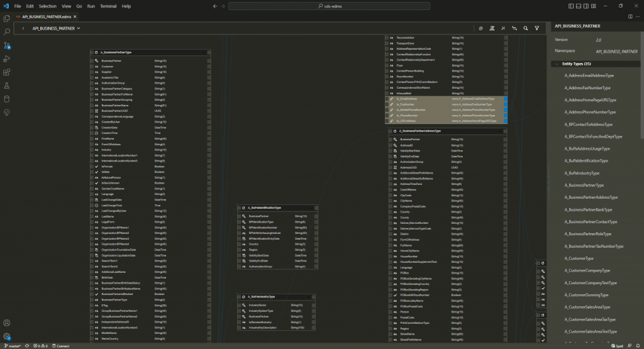Select A_CustomerType in entity list

tap(579, 258)
